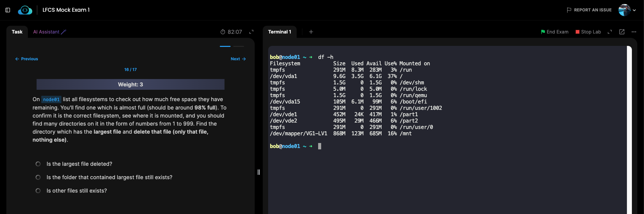Expand the Task panel to fullscreen
Image resolution: width=644 pixels, height=214 pixels.
(251, 32)
